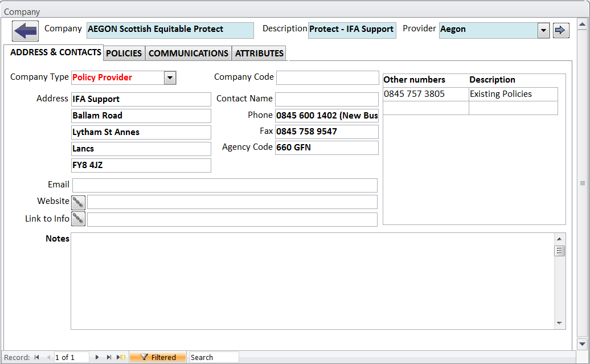Image resolution: width=590 pixels, height=364 pixels.
Task: Click the Email field
Action: pyautogui.click(x=225, y=185)
